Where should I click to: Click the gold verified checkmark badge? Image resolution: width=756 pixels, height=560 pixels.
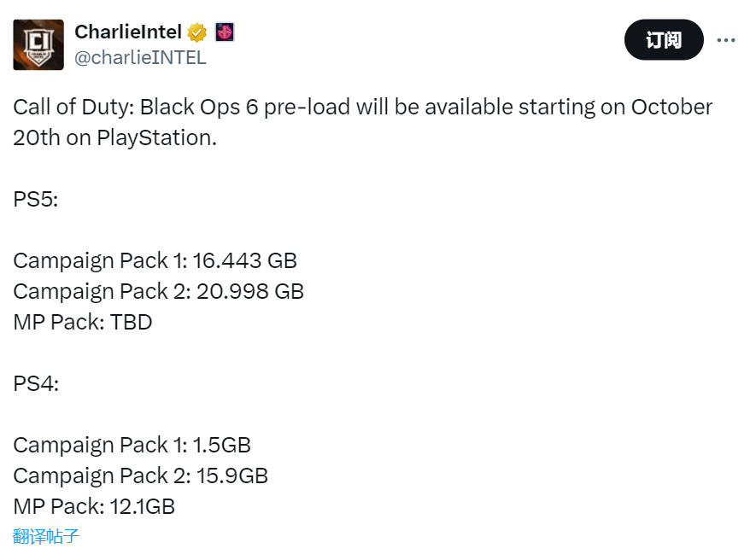click(196, 32)
